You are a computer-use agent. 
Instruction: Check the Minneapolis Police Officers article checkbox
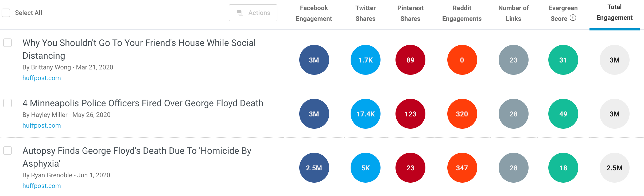(8, 103)
